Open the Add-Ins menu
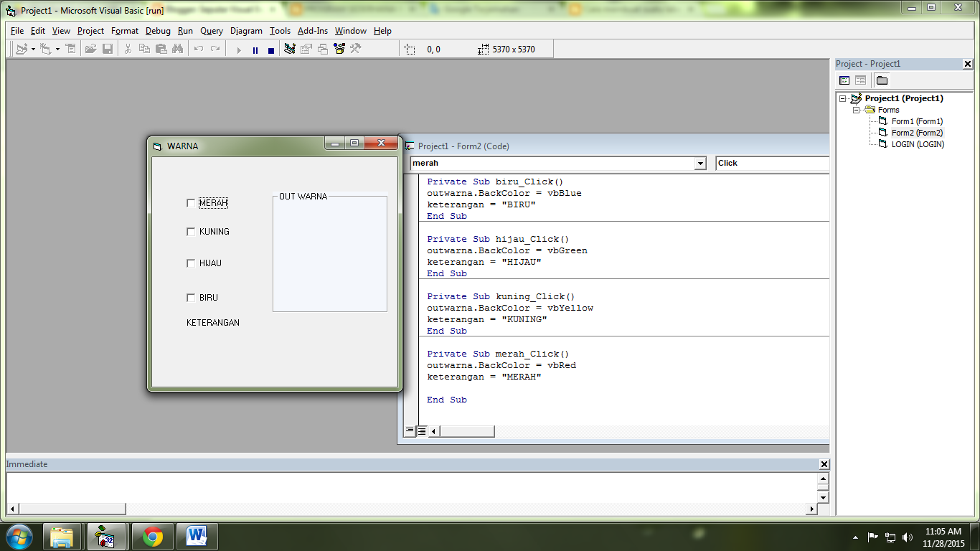 [x=313, y=31]
